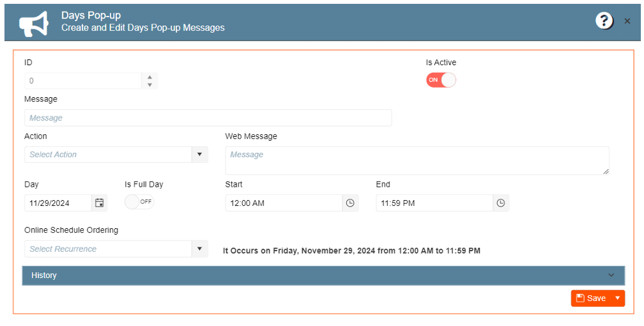
Task: Open the Select Action dropdown arrow
Action: [x=199, y=154]
